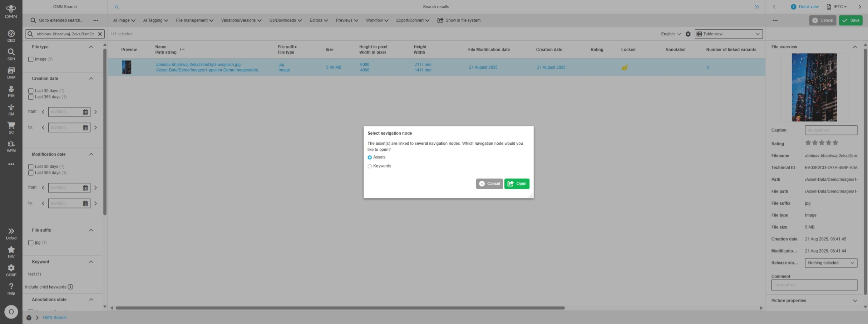Image resolution: width=868 pixels, height=324 pixels.
Task: Collapse the File suffix filter section
Action: (91, 230)
